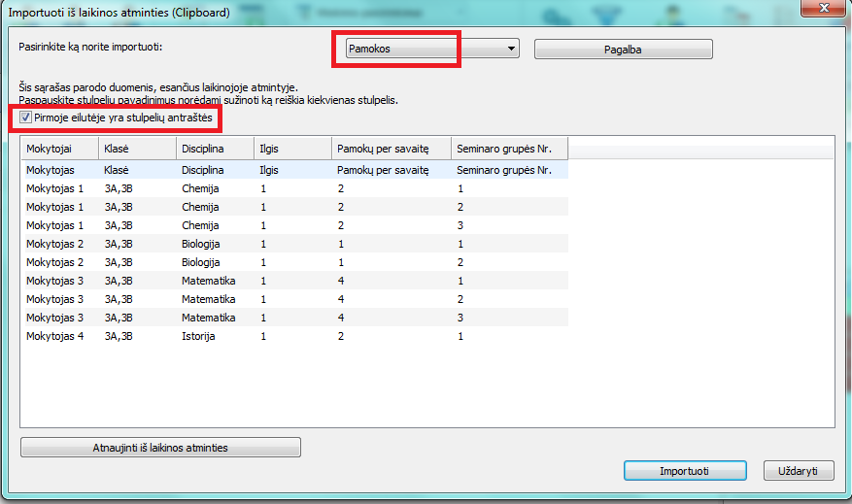The image size is (852, 504).
Task: Select the Mokytojas 4 Istorija row
Action: 296,336
